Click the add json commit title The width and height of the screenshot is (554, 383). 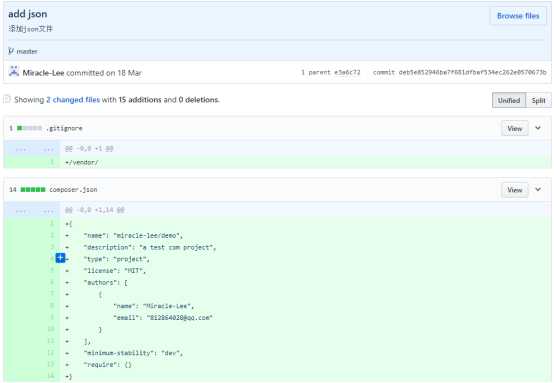pyautogui.click(x=28, y=14)
